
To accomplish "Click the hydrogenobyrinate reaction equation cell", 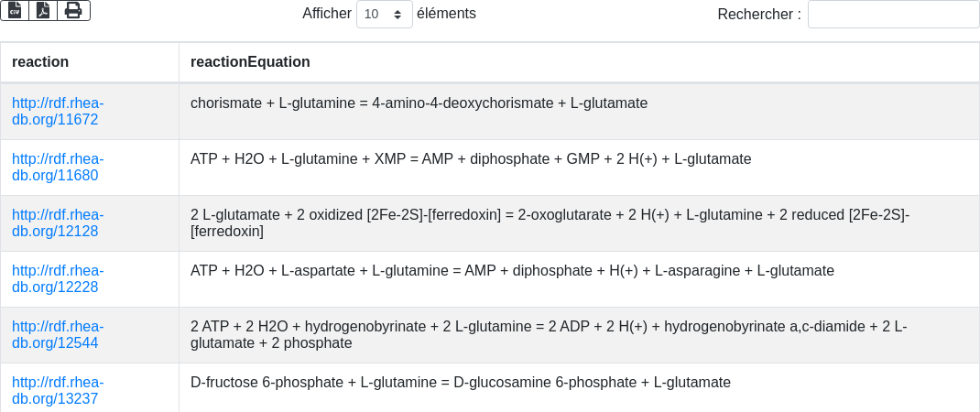I will (x=549, y=335).
